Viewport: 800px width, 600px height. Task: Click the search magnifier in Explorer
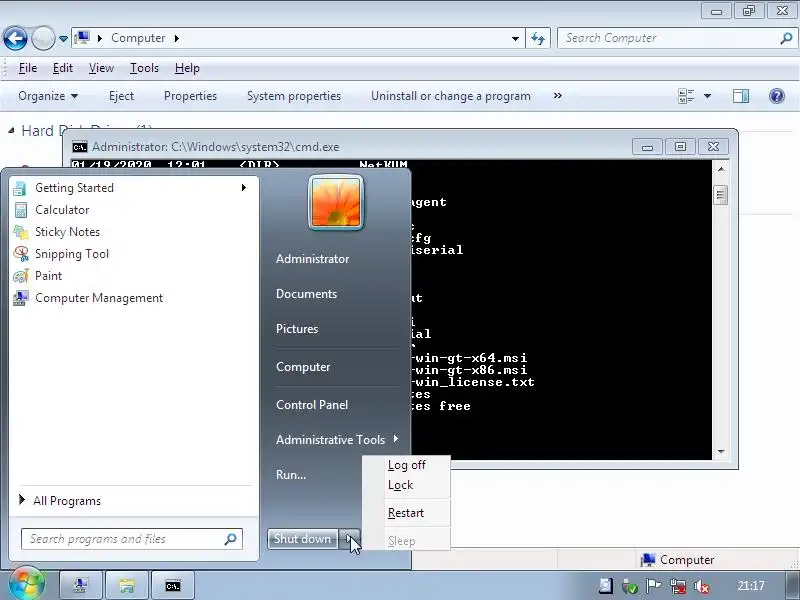[786, 38]
